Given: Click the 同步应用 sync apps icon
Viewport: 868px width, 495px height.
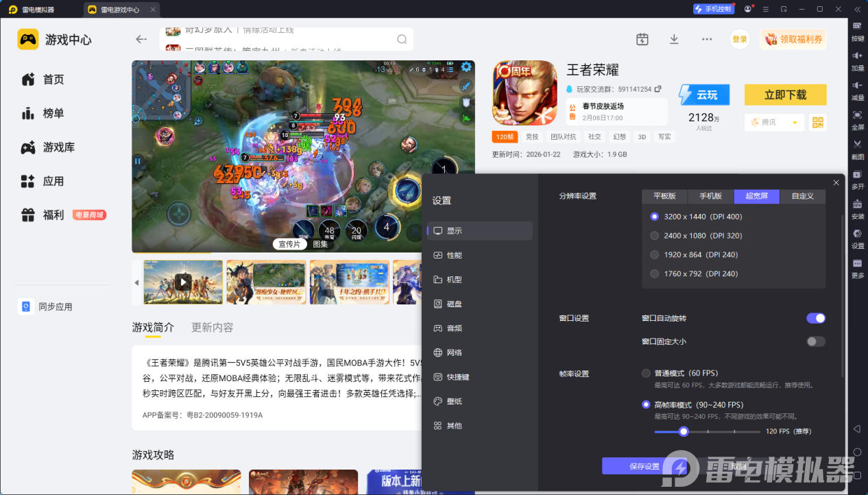Looking at the screenshot, I should pyautogui.click(x=25, y=306).
